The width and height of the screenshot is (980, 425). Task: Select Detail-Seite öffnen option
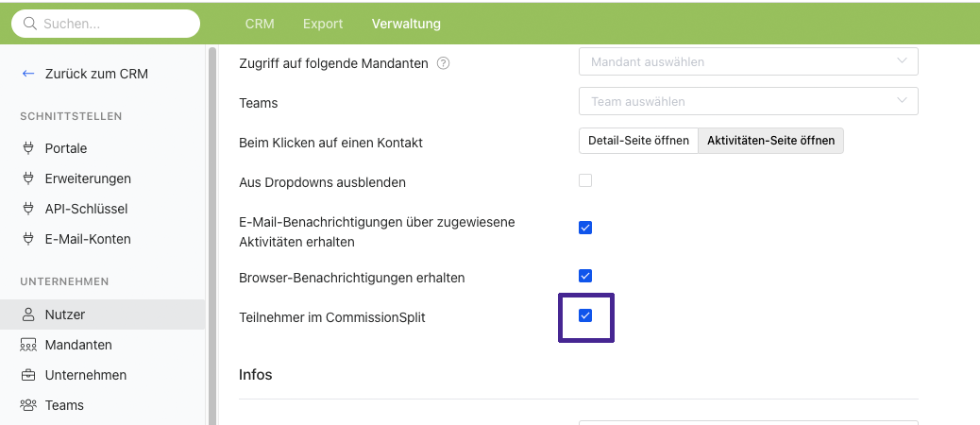coord(638,141)
